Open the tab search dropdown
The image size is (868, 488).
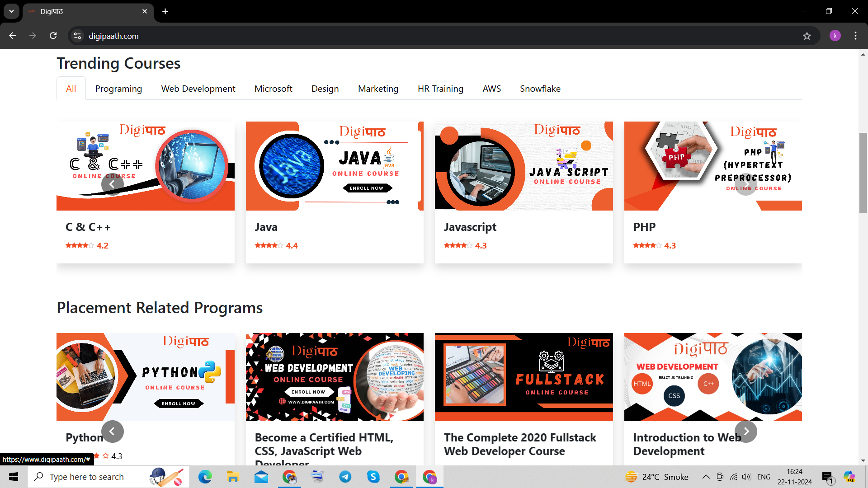coord(11,11)
